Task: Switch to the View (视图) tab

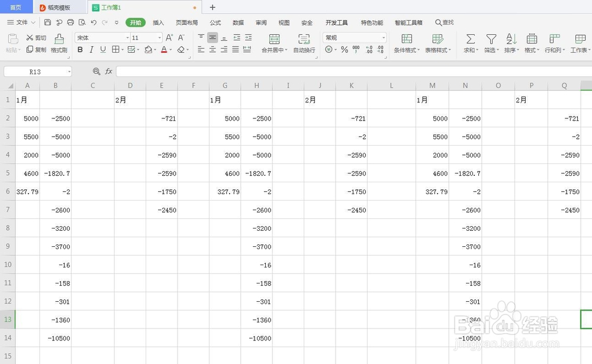Action: 284,22
